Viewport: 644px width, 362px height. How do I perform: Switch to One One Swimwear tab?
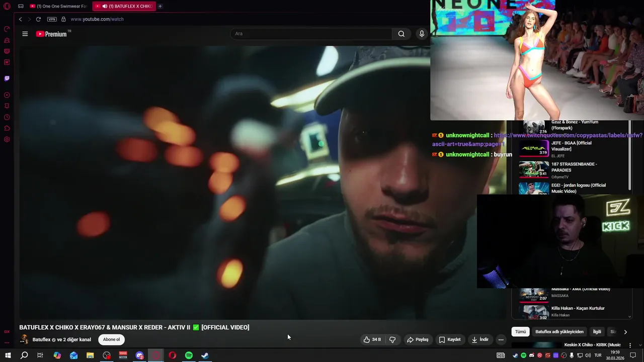58,6
